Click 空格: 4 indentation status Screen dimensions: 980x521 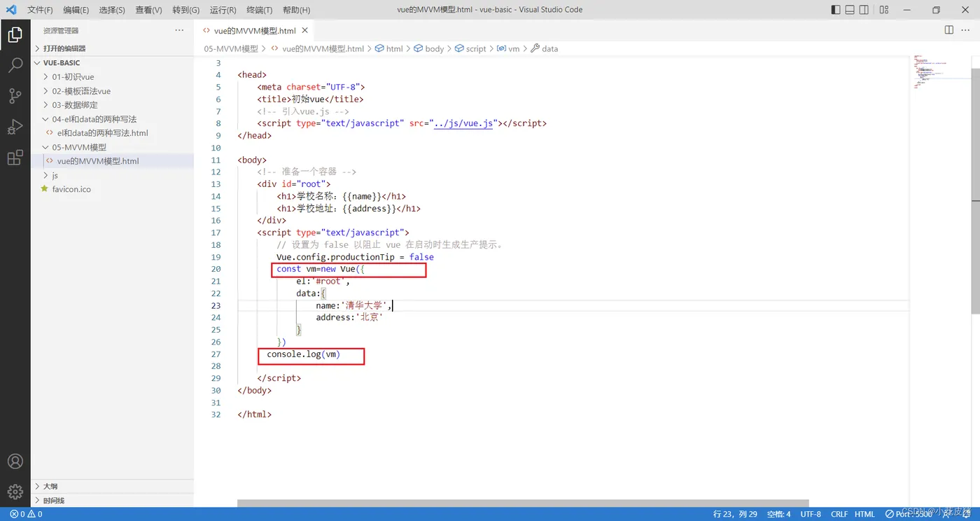click(778, 514)
